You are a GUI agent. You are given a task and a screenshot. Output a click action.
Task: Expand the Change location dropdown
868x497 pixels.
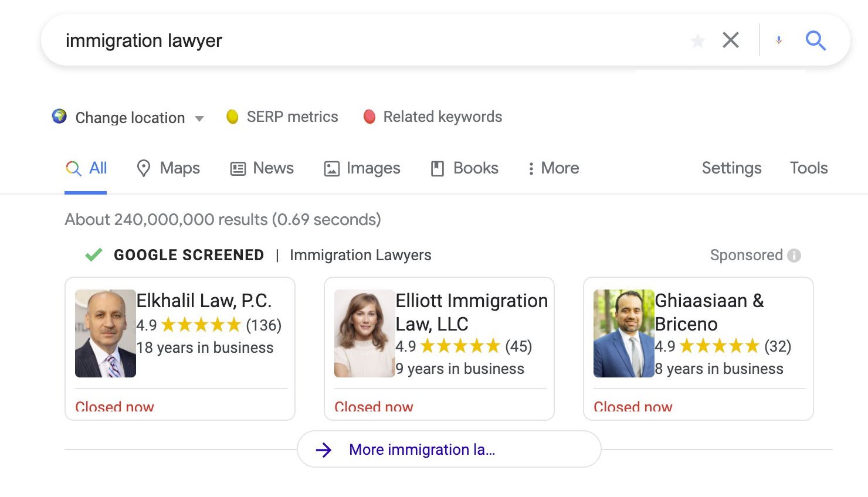pyautogui.click(x=199, y=118)
